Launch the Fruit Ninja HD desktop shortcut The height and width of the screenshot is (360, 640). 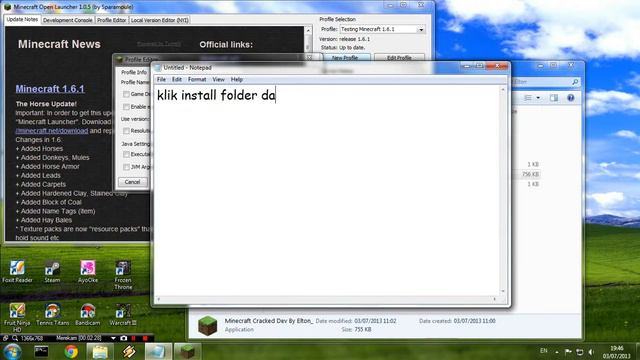pyautogui.click(x=17, y=318)
